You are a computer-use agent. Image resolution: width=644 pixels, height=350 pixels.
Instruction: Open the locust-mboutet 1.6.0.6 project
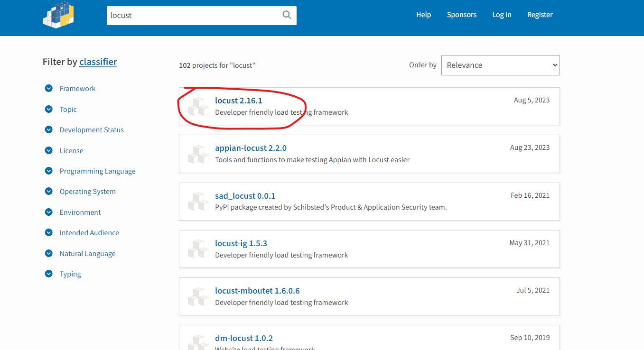(257, 291)
